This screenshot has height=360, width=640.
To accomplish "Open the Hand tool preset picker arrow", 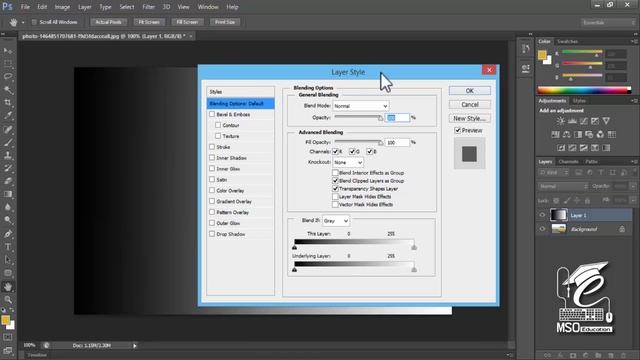I will click(x=23, y=22).
